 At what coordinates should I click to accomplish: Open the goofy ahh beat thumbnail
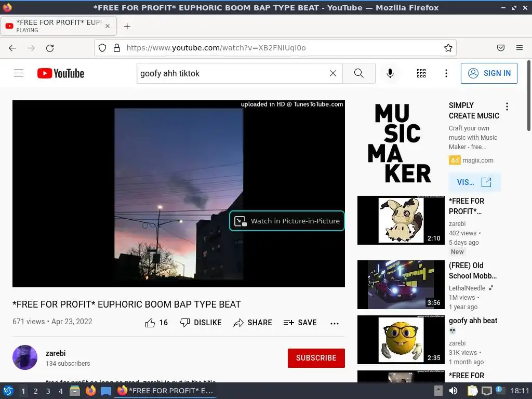401,340
